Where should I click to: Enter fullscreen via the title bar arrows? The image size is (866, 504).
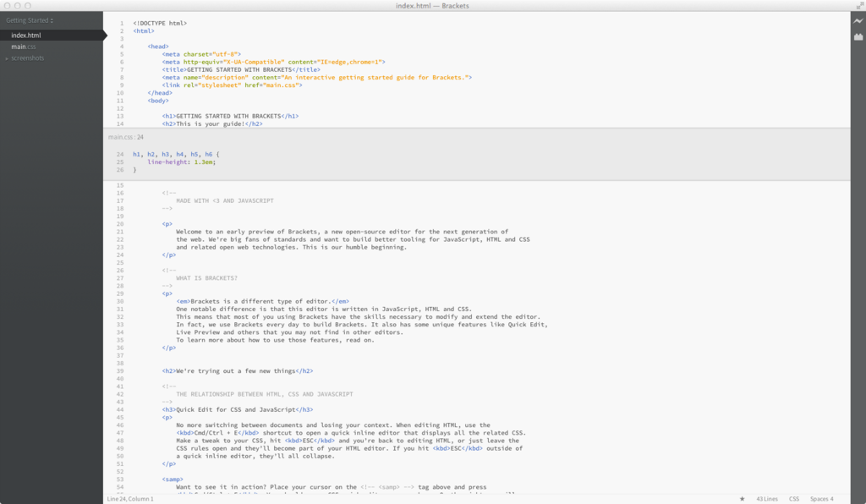pyautogui.click(x=859, y=6)
